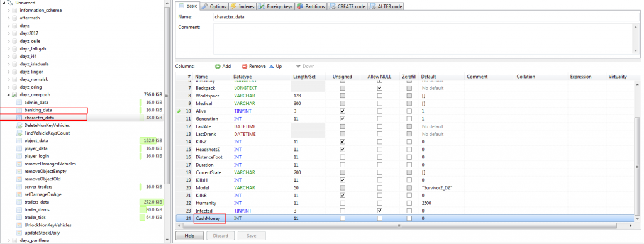The width and height of the screenshot is (644, 244).
Task: Toggle Unsigned checkbox for KillsB column
Action: (x=343, y=196)
